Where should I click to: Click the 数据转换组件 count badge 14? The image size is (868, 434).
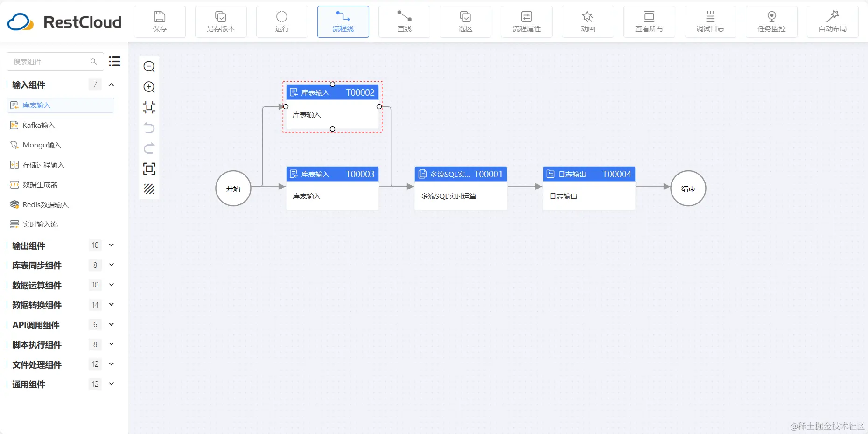click(95, 305)
